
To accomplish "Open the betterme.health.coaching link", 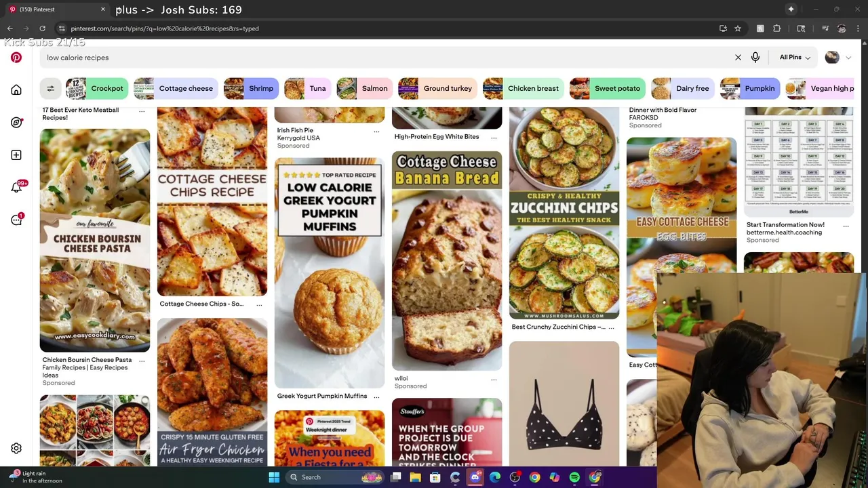I will coord(784,232).
